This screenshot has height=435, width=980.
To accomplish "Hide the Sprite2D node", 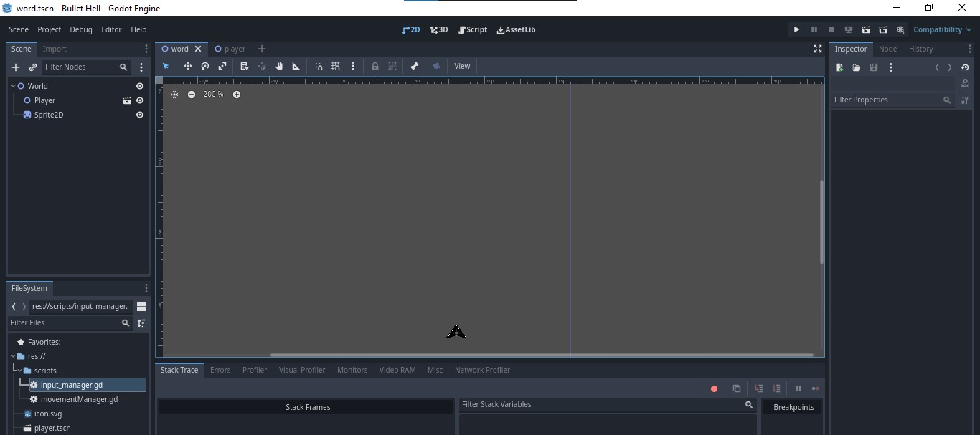I will [140, 115].
